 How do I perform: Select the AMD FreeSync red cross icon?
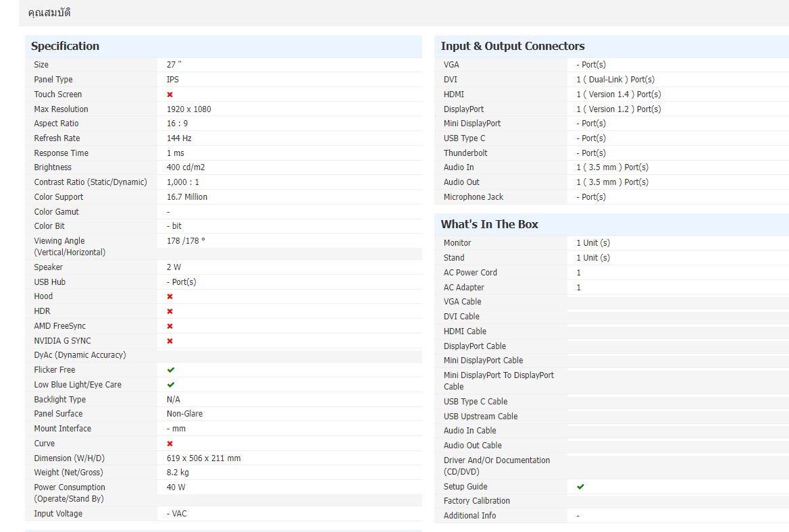pyautogui.click(x=170, y=326)
